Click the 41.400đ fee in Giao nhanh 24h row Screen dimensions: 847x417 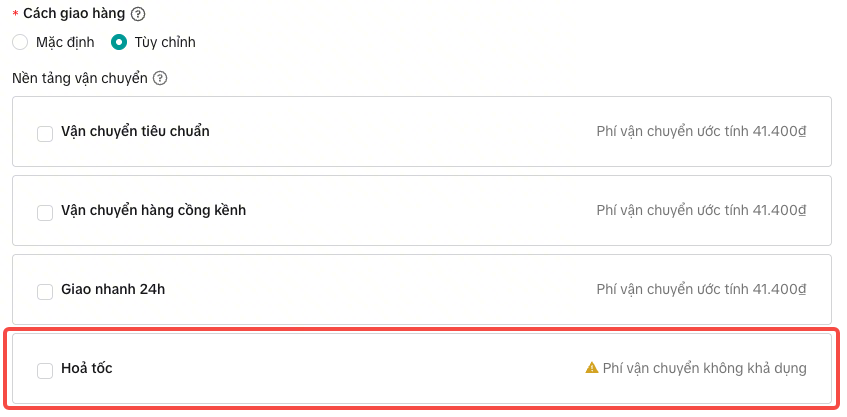(x=779, y=290)
